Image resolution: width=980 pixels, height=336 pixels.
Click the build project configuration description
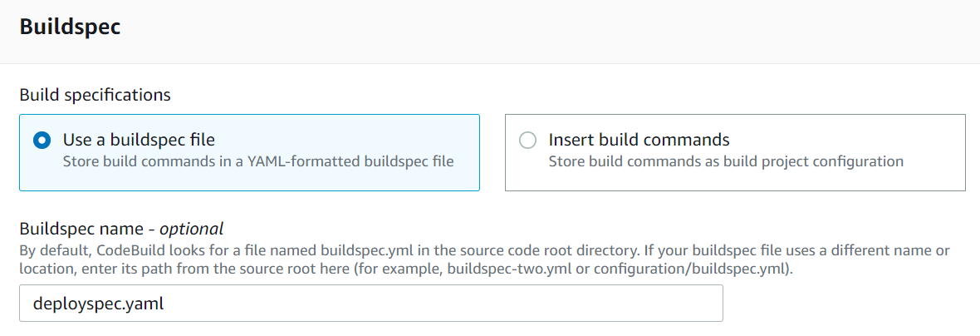tap(726, 161)
